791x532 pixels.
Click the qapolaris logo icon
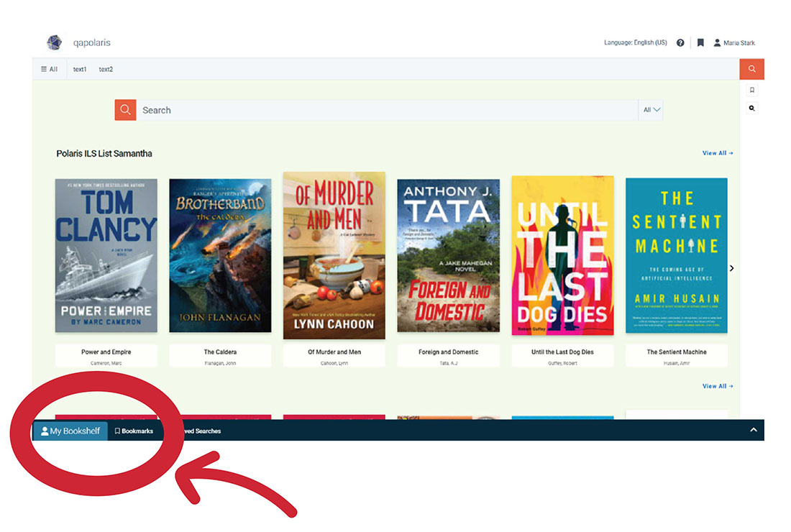coord(54,42)
